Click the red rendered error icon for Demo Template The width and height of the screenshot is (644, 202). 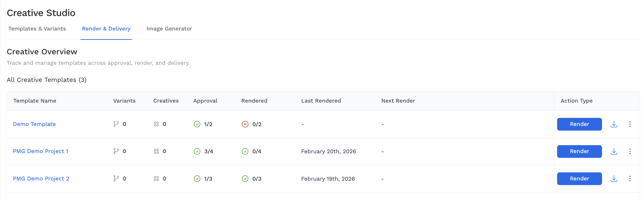(245, 124)
